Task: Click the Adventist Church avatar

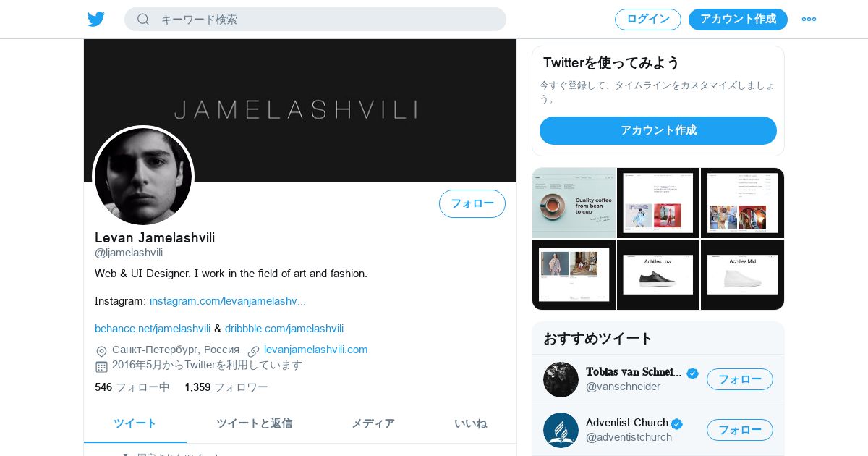Action: [561, 430]
